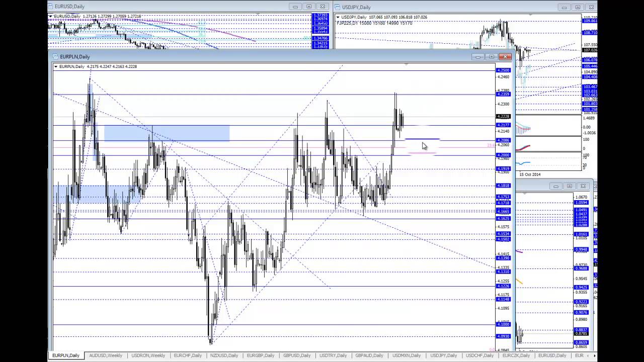
Task: Open the USDMXN,Daily chart tab
Action: pos(407,355)
